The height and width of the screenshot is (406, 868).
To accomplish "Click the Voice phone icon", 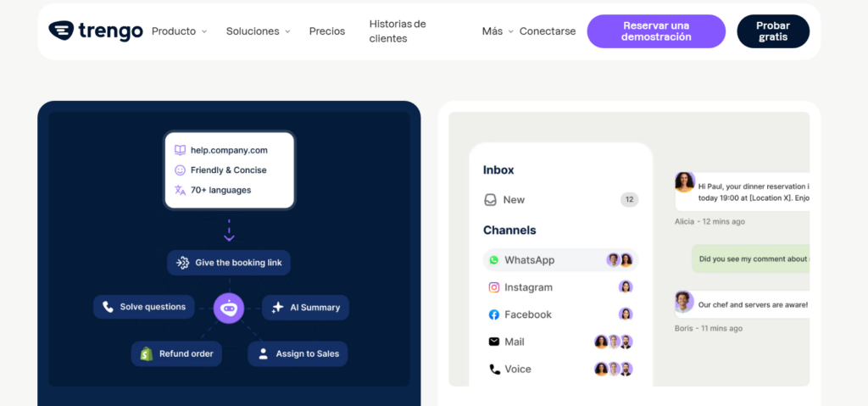I will (x=493, y=369).
